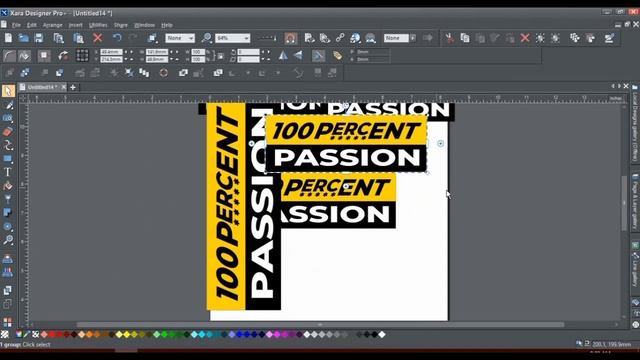
Task: Select the Text tool
Action: 8,172
